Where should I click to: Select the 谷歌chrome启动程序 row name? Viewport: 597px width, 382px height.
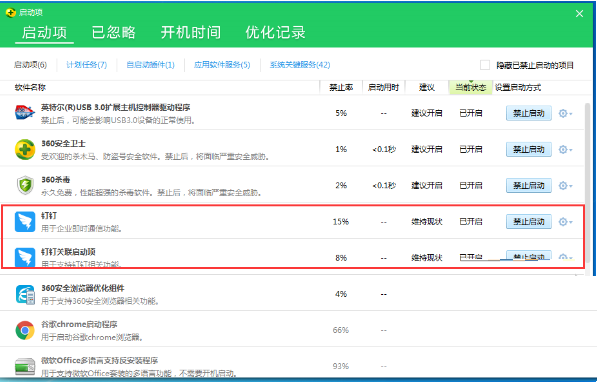tap(79, 324)
